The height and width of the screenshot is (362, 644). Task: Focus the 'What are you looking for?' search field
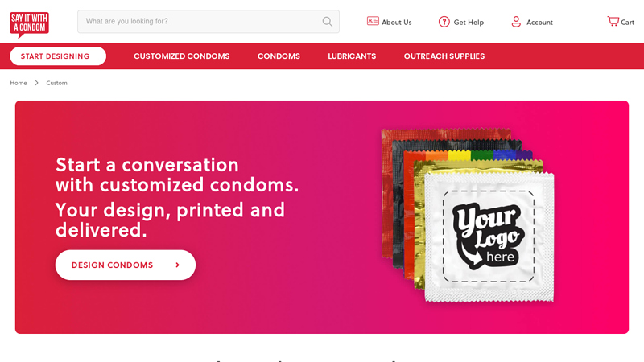tap(208, 22)
